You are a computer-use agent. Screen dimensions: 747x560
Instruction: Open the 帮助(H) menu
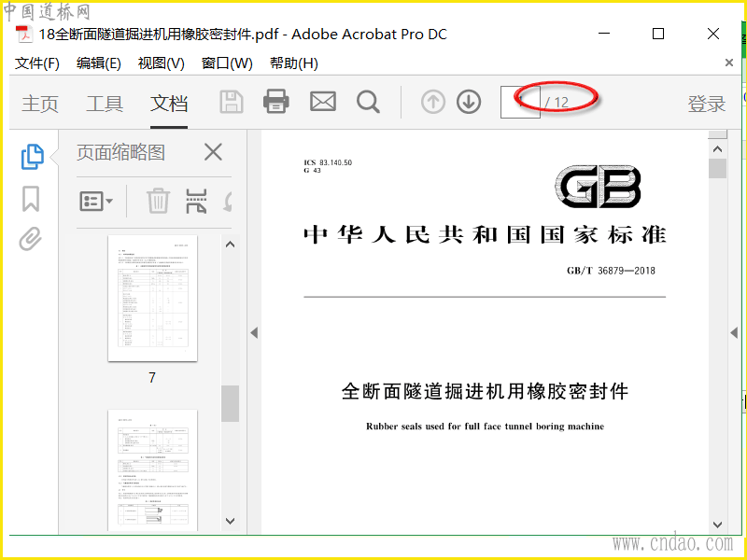tap(293, 63)
